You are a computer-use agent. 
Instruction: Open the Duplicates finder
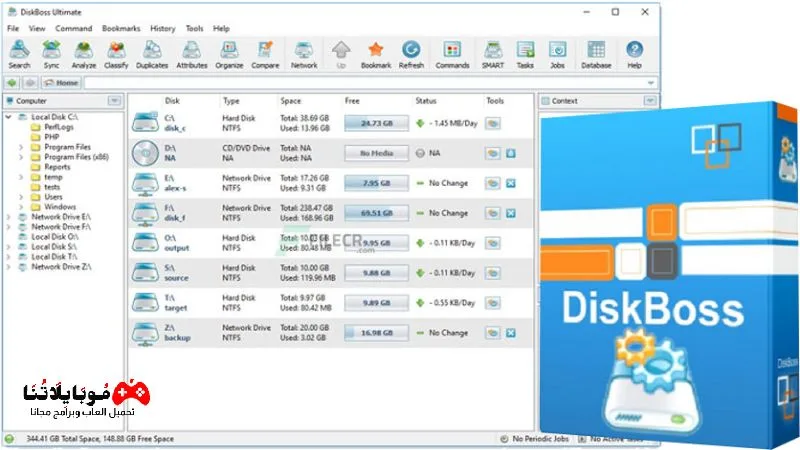(152, 55)
